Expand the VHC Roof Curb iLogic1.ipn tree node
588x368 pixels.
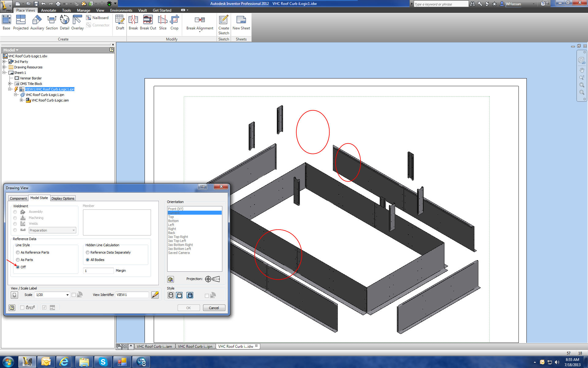[16, 94]
